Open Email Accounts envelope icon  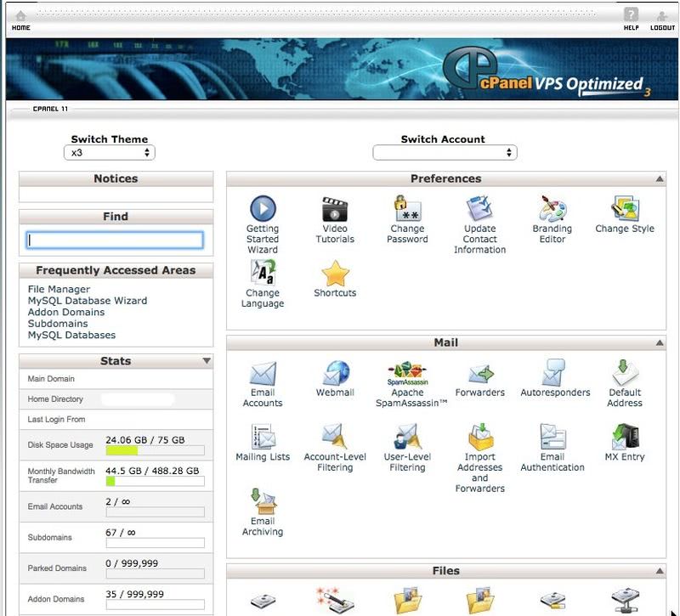pos(263,373)
